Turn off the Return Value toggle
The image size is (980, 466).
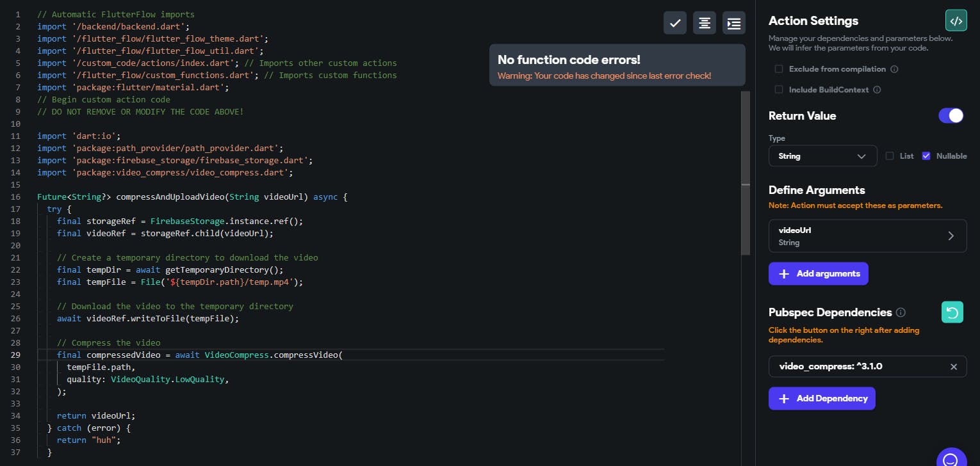coord(951,116)
